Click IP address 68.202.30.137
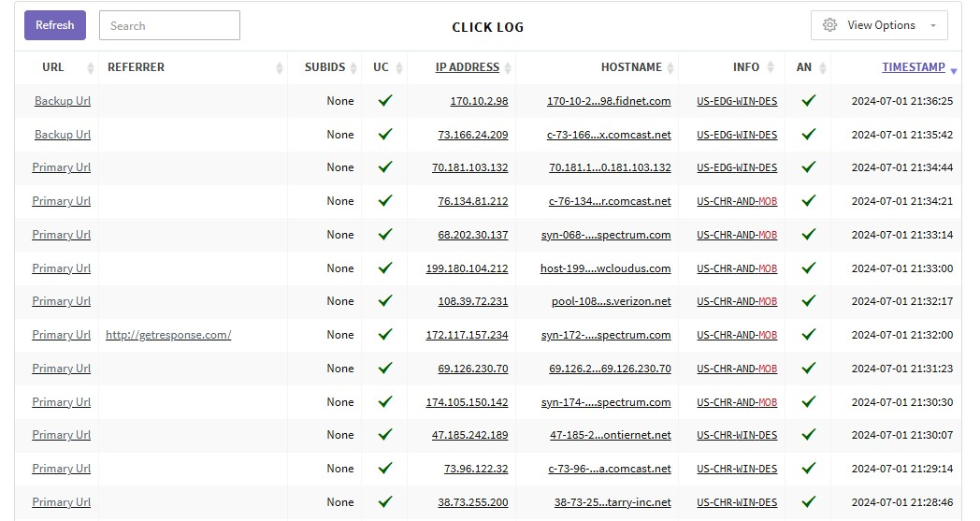Screen dimensions: 980x521 [x=472, y=235]
